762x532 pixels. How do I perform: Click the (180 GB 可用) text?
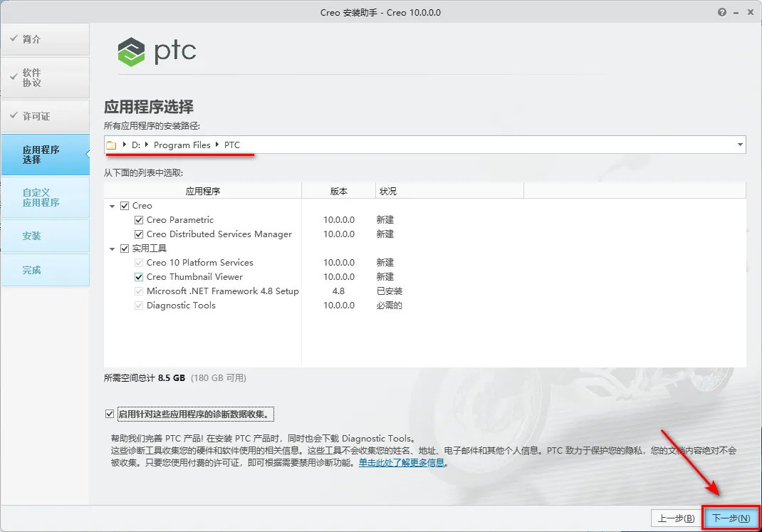pyautogui.click(x=219, y=378)
